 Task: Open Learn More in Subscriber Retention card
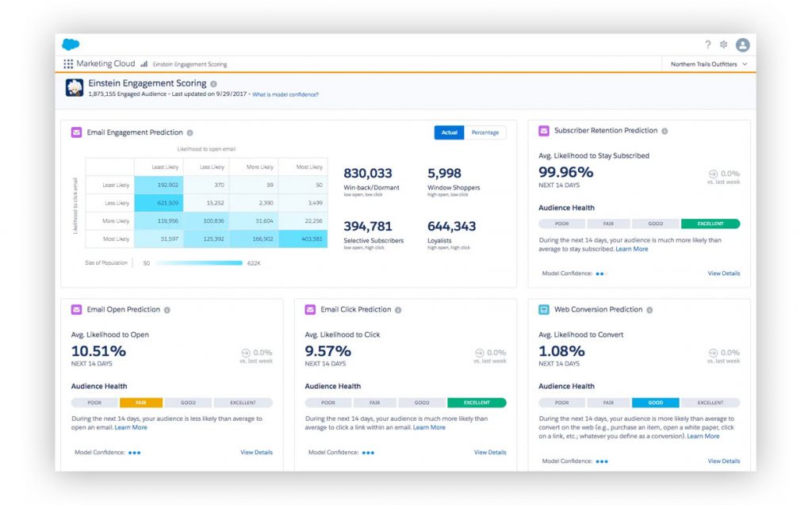click(x=632, y=249)
